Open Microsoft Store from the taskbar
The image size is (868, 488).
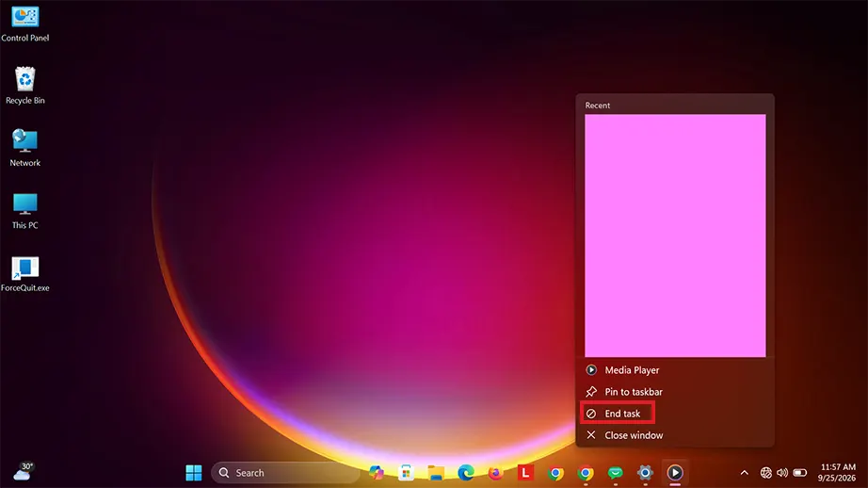coord(407,473)
